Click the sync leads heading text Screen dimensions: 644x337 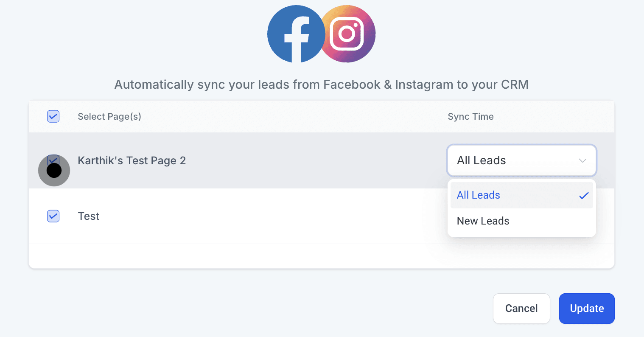pos(322,84)
